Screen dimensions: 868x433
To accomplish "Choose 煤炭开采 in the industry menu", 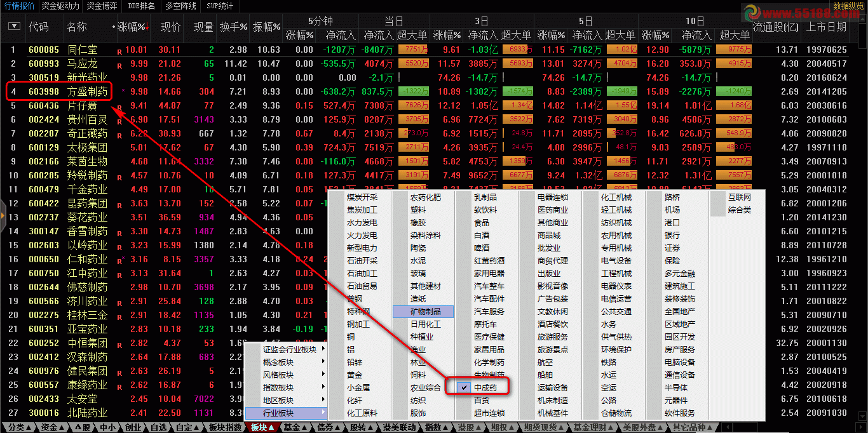I will [362, 197].
